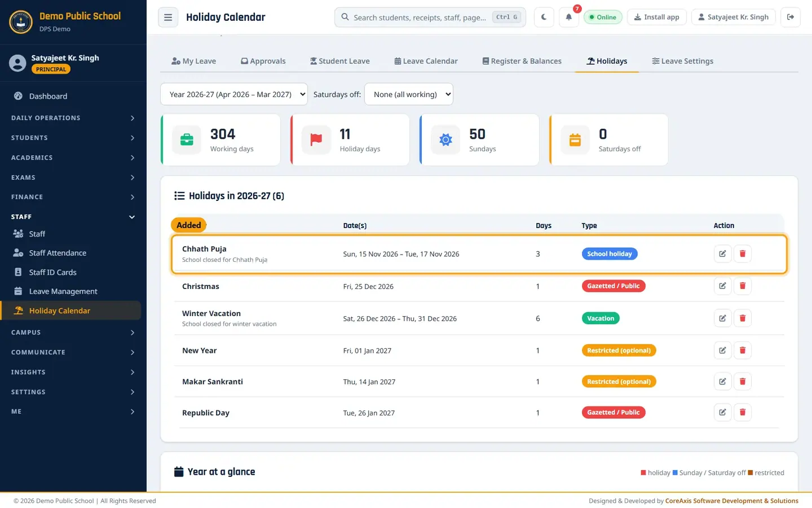Click the logout icon in the header
The image size is (812, 508).
pyautogui.click(x=791, y=17)
